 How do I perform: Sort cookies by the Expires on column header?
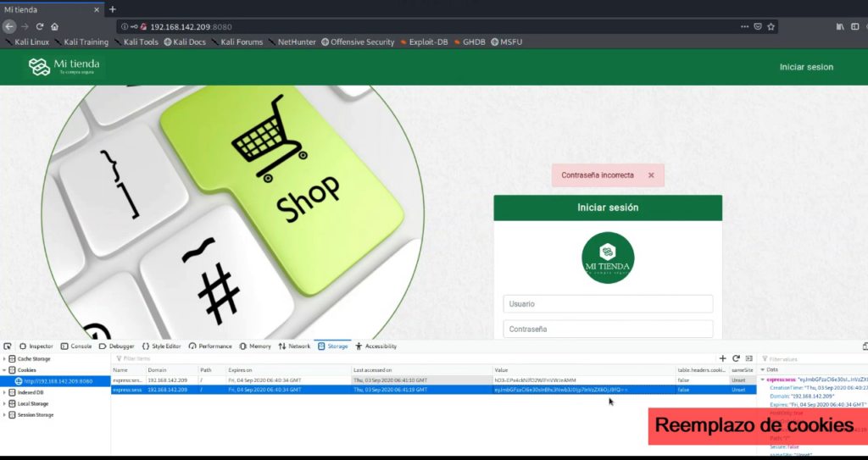coord(288,369)
